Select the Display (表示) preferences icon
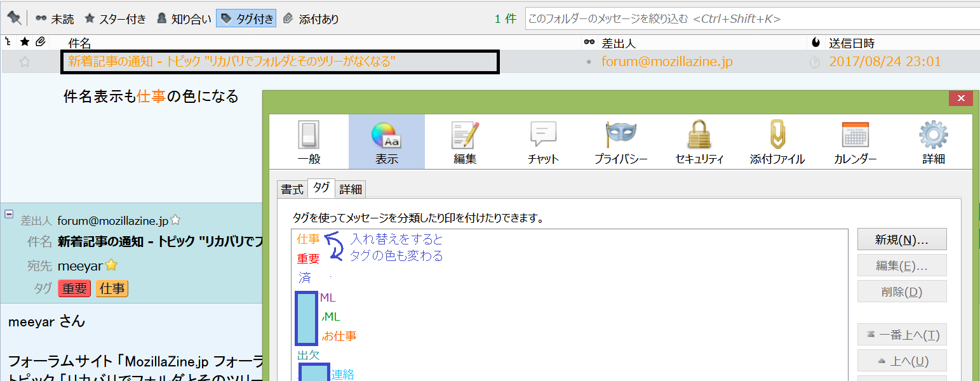 (x=386, y=141)
